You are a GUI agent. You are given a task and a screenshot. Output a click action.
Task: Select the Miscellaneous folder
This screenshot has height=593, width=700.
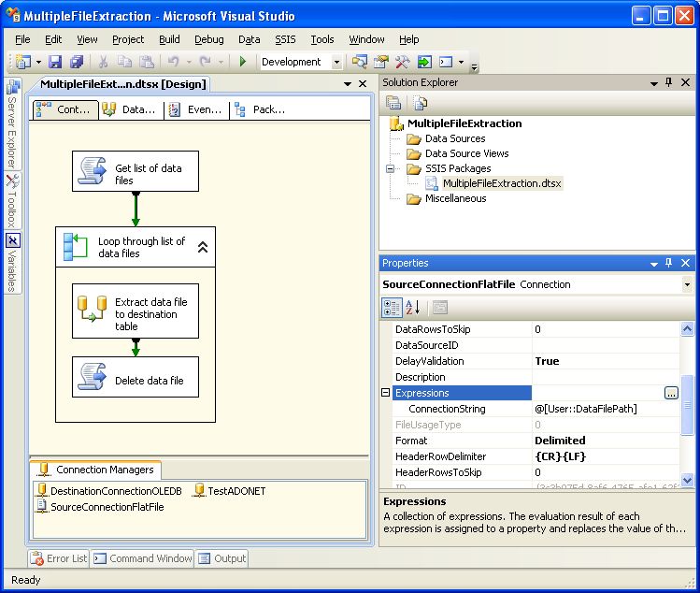[455, 199]
